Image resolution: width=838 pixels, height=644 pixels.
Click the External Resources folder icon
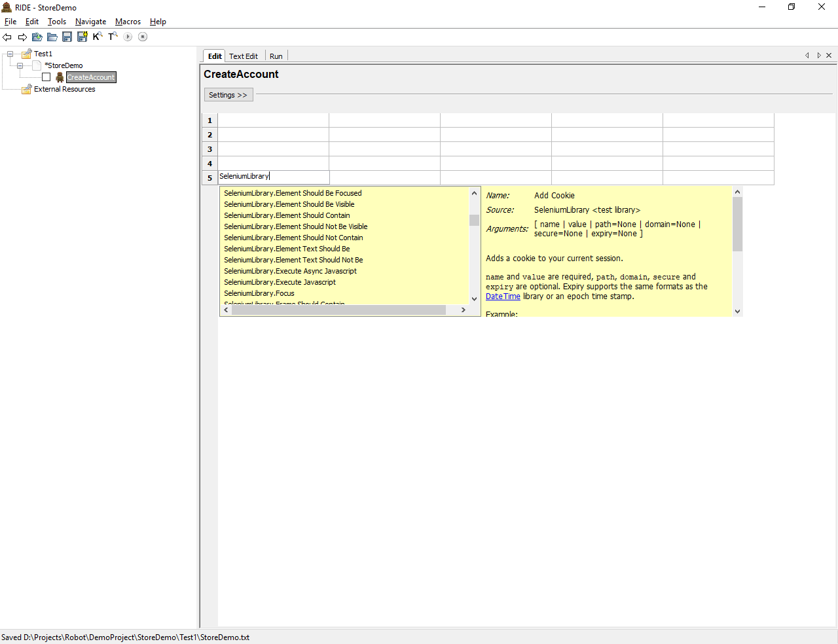pos(27,89)
